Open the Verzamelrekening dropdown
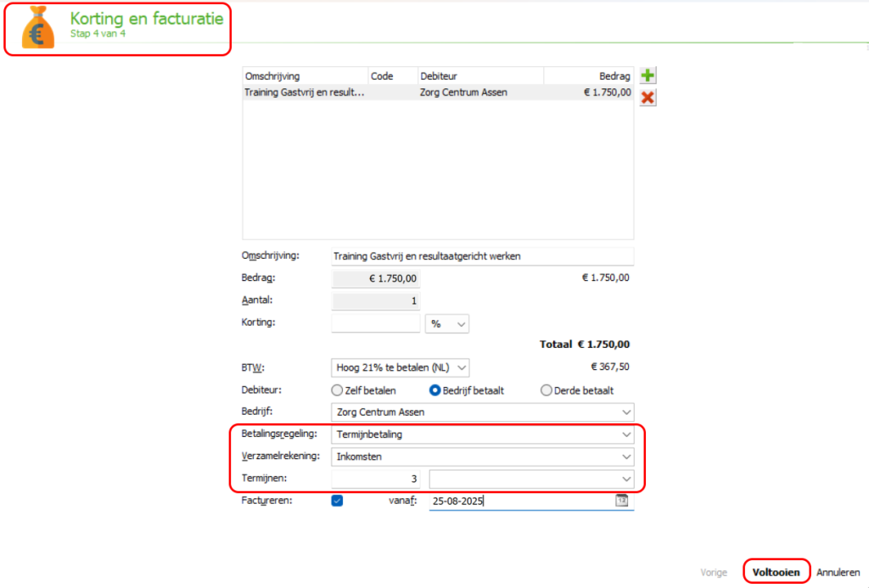Screen dimensions: 869x588 [626, 456]
